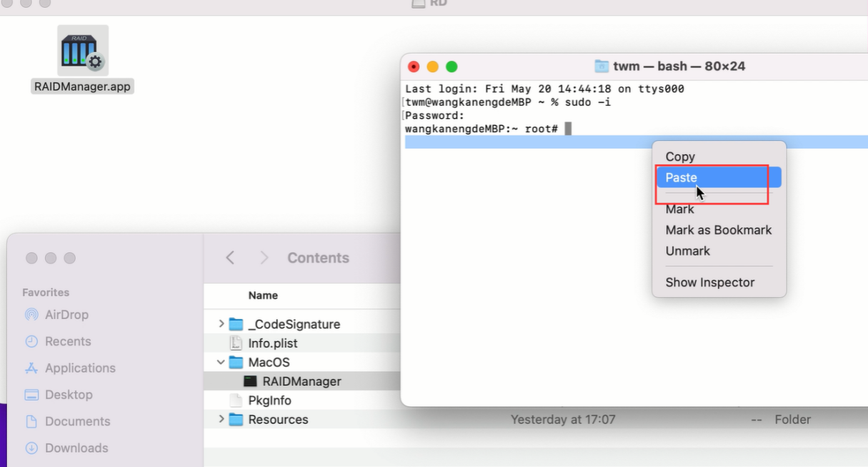Click the Finder back arrow
Screen dimensions: 868x467
[x=230, y=257]
